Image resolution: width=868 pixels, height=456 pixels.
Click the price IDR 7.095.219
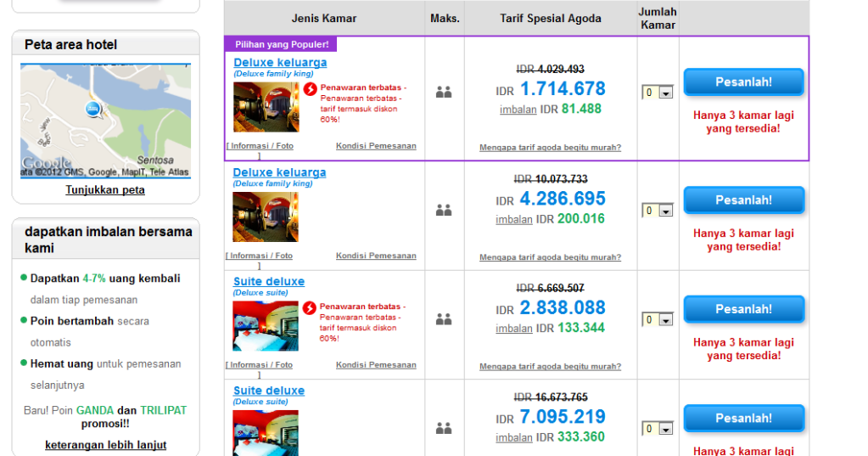click(551, 417)
